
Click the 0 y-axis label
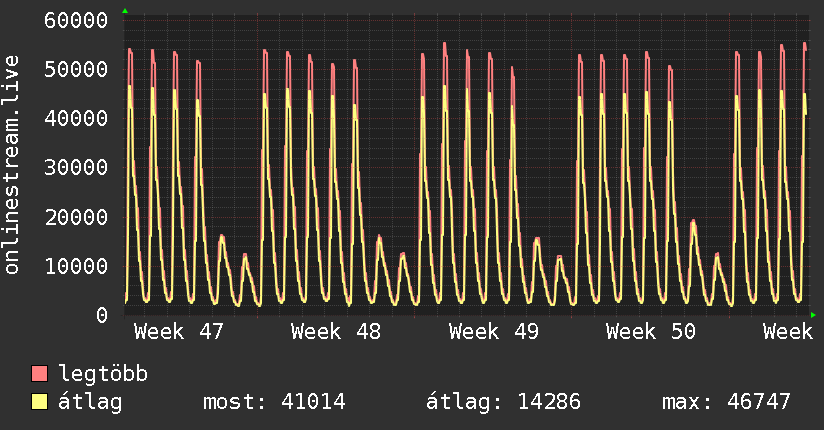point(102,315)
